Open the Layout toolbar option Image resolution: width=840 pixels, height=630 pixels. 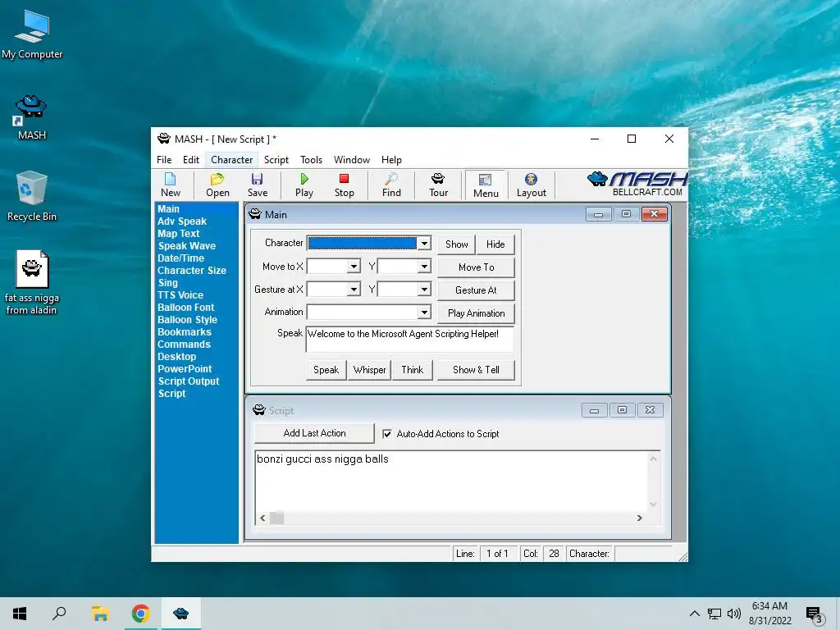531,185
